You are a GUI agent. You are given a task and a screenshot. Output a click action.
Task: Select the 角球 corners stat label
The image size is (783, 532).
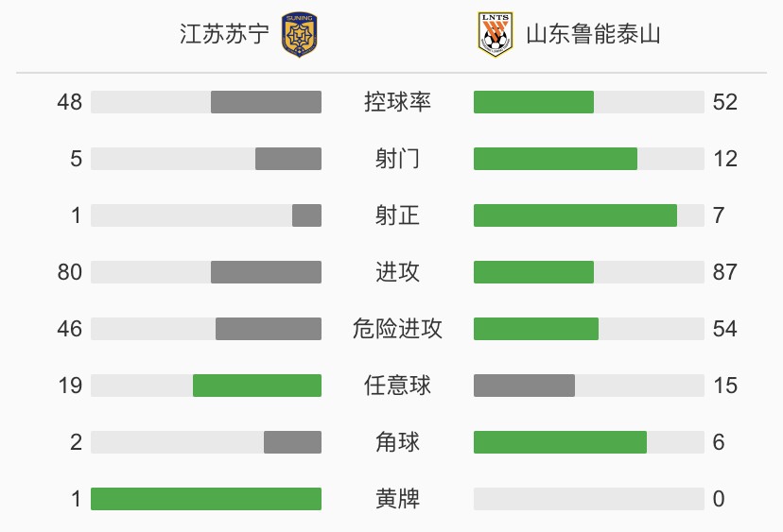click(397, 442)
